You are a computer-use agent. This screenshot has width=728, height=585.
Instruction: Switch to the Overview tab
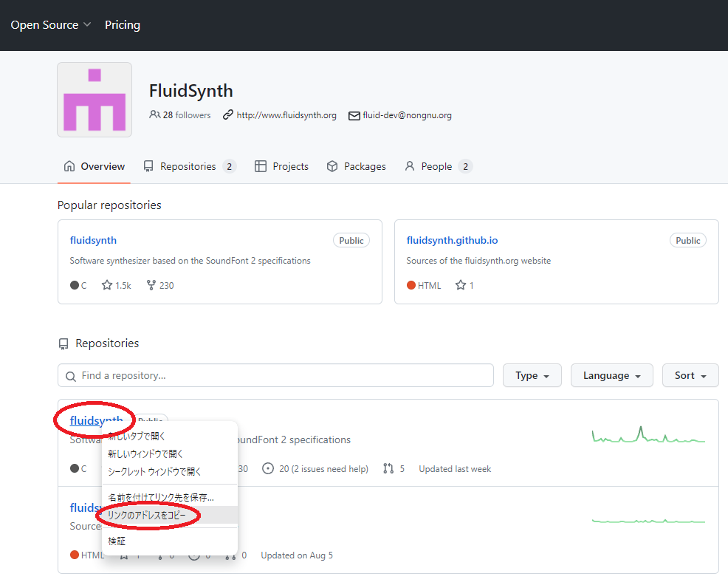(x=95, y=166)
